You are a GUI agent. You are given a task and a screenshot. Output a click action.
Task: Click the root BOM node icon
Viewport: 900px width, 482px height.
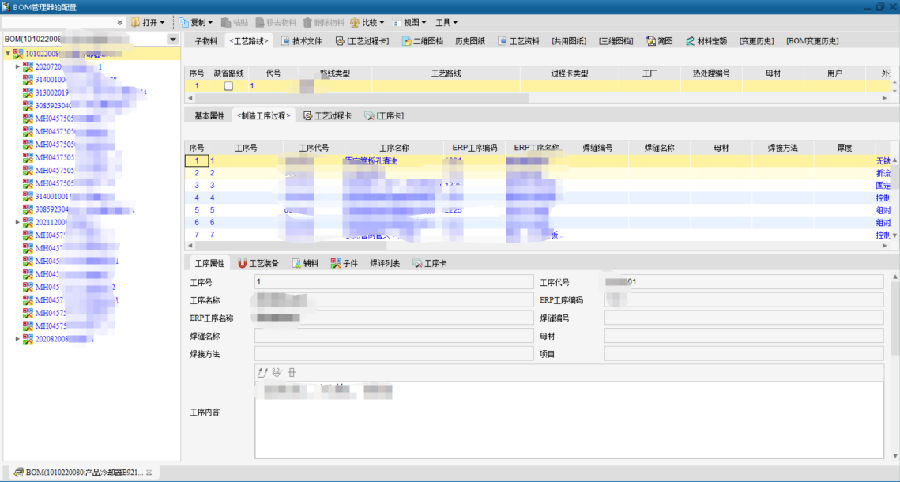[x=18, y=53]
